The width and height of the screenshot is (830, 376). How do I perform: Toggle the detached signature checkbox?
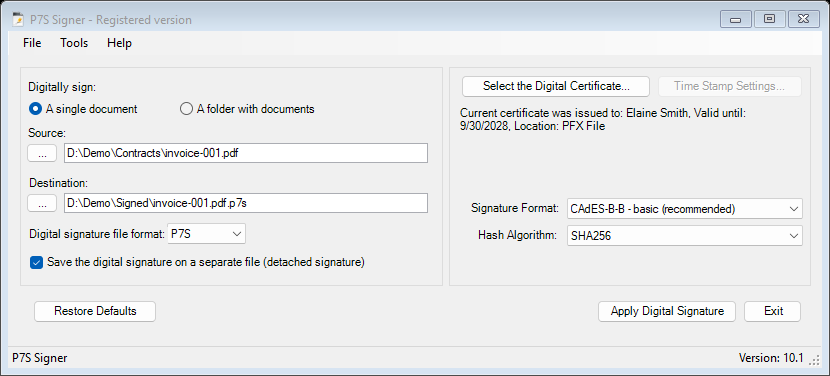[x=197, y=262]
